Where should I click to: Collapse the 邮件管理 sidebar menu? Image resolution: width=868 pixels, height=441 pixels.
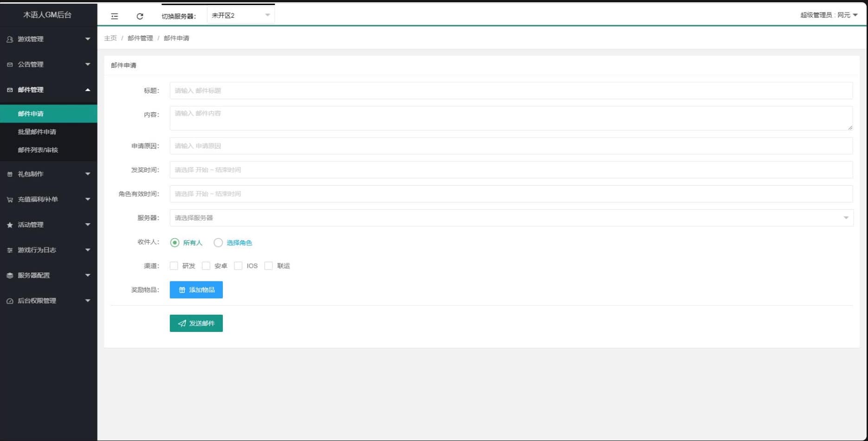tap(49, 90)
